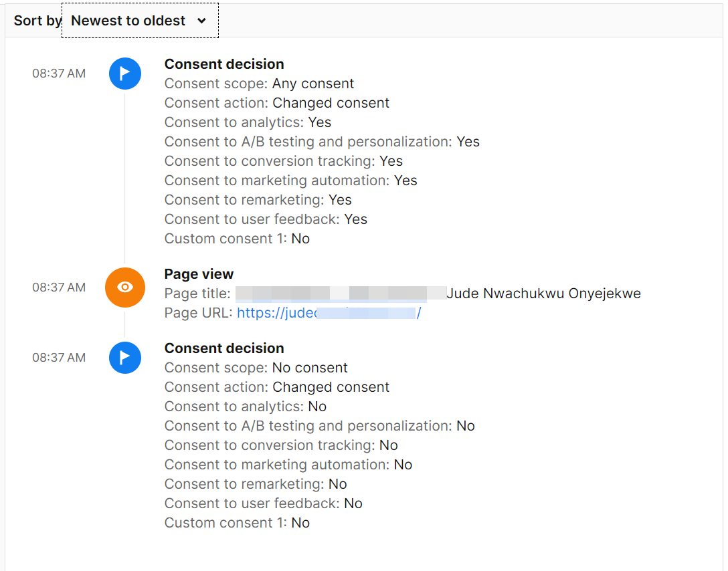Select the eye icon inside the orange circle
Viewport: 728px width, 571px height.
[125, 288]
